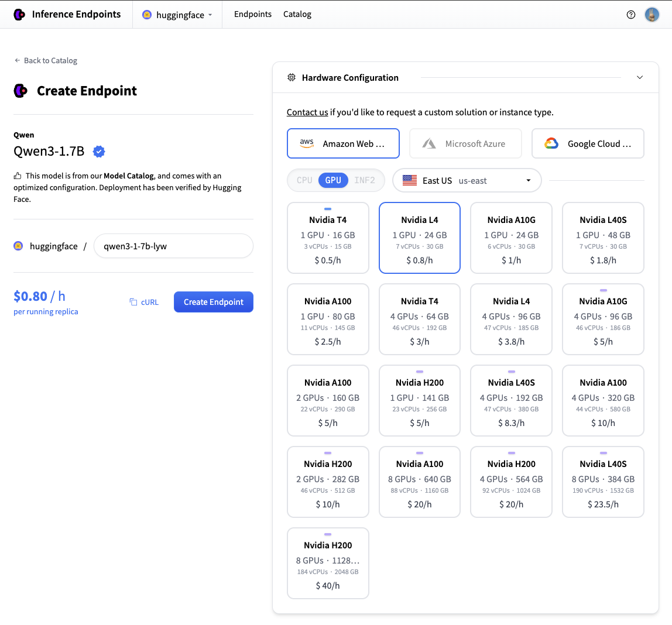Select Amazon Web Services provider
The height and width of the screenshot is (625, 672).
click(343, 143)
